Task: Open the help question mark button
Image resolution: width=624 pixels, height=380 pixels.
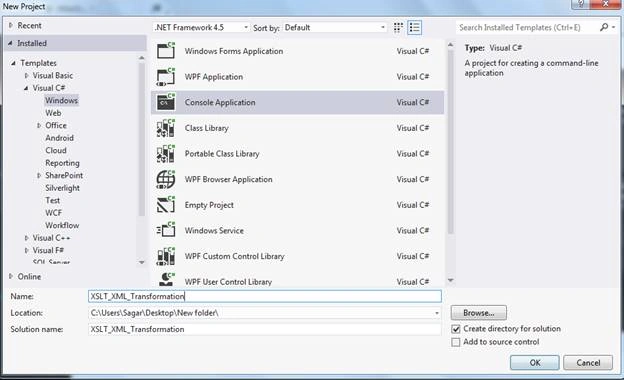Action: (581, 4)
